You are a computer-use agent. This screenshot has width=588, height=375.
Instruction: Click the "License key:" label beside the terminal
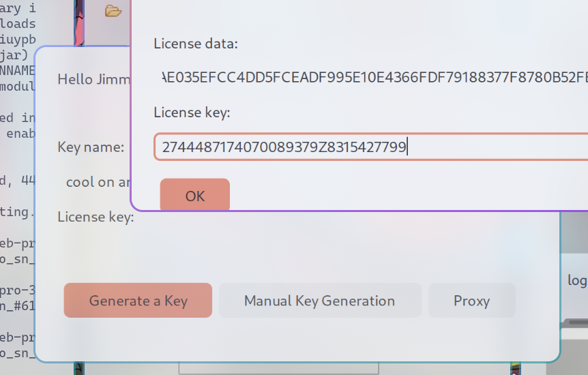95,217
